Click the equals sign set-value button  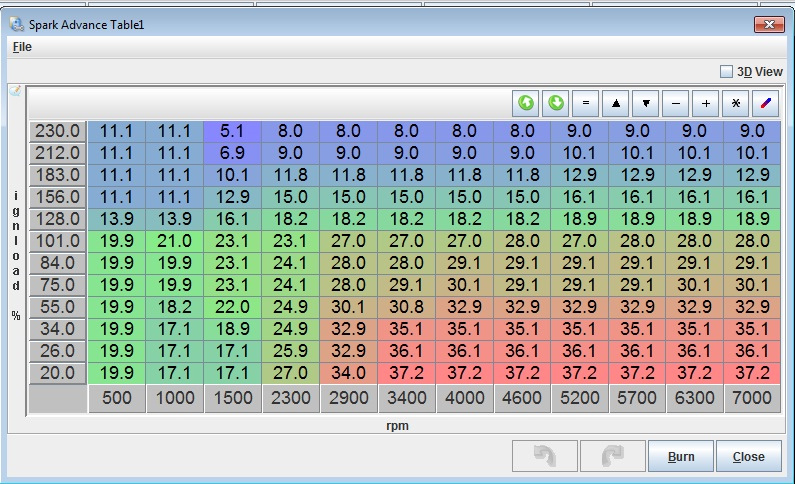pyautogui.click(x=586, y=103)
